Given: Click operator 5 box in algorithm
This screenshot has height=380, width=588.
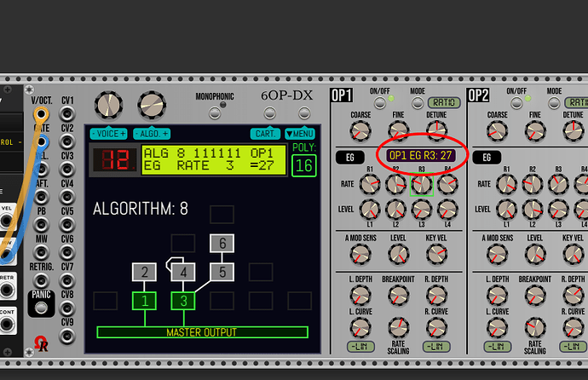Looking at the screenshot, I should tap(222, 272).
